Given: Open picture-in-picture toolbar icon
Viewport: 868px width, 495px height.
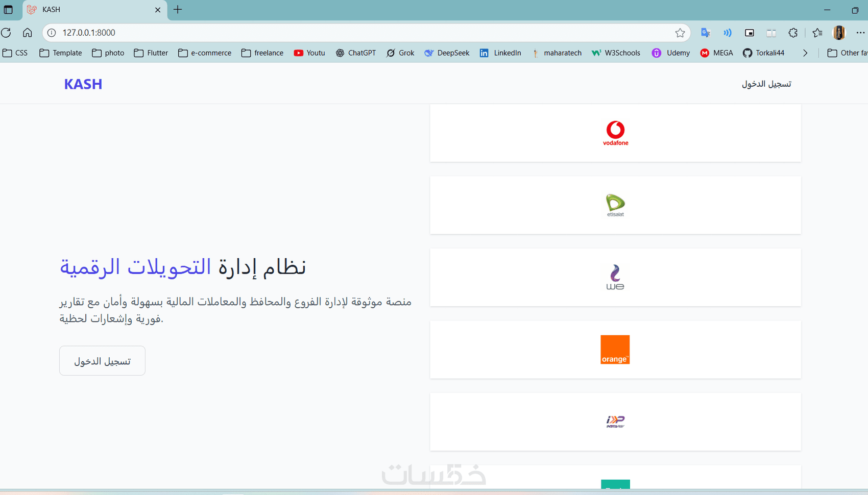Looking at the screenshot, I should [x=750, y=33].
